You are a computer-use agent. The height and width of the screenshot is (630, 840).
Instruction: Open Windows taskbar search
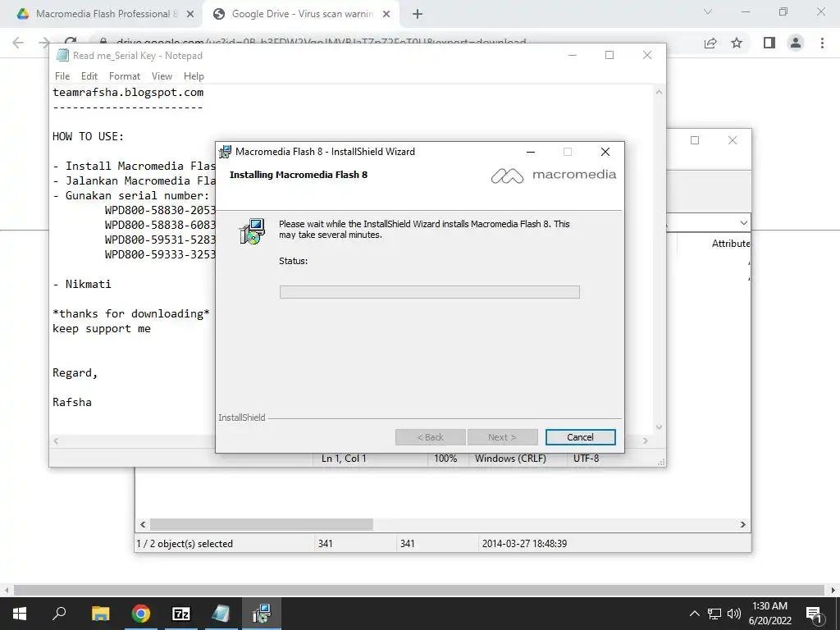[59, 614]
